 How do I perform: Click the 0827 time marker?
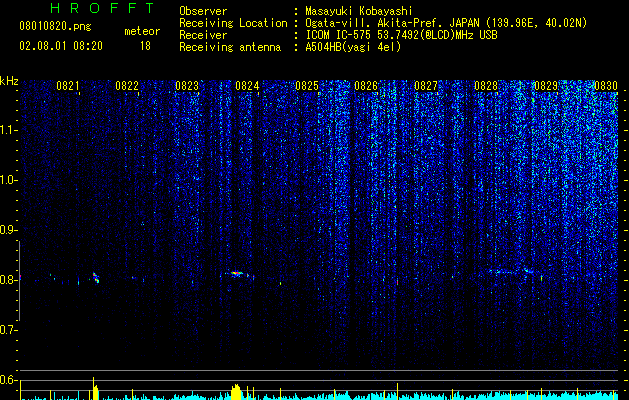pyautogui.click(x=426, y=86)
